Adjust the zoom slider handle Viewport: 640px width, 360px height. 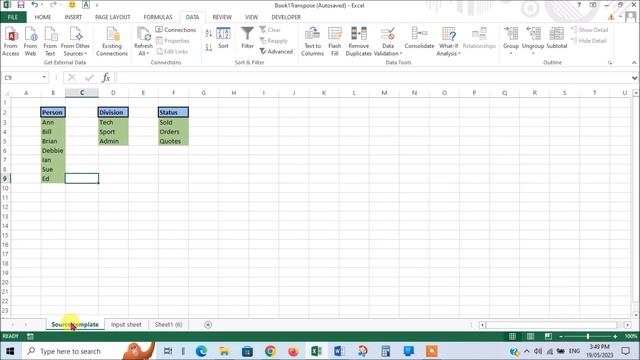(588, 336)
